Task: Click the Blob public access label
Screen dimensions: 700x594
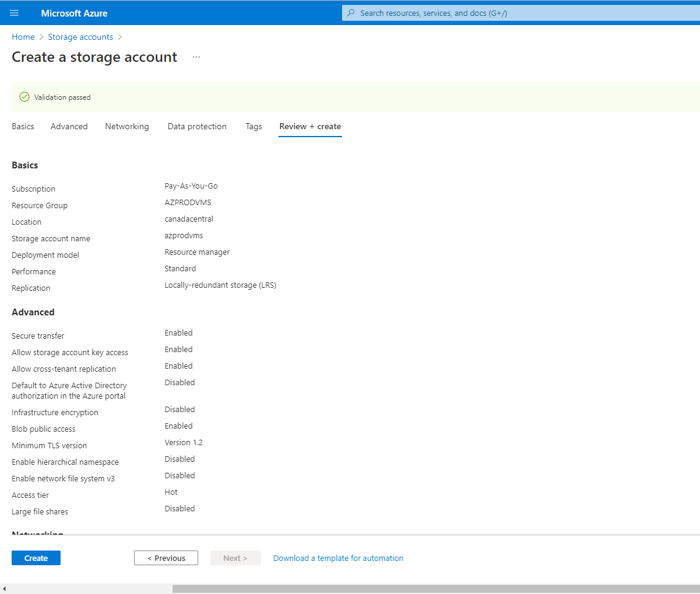Action: click(44, 429)
